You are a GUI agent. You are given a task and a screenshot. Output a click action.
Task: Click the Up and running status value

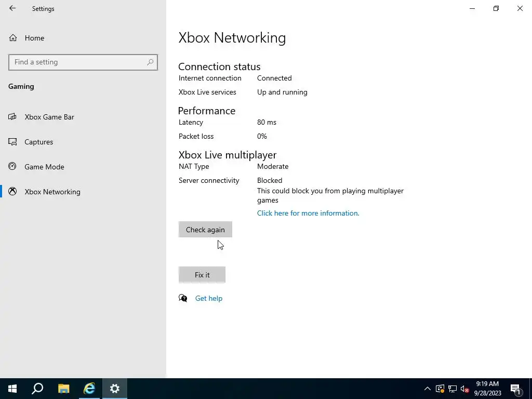(282, 92)
